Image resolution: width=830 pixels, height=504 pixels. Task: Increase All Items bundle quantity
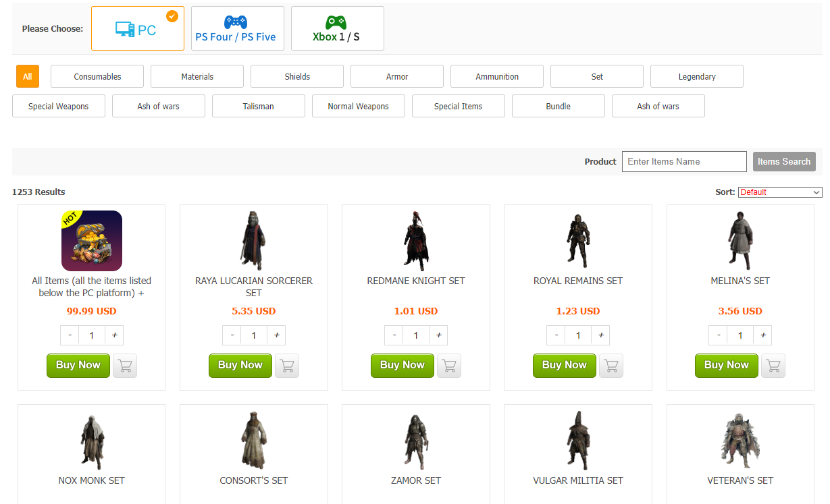[114, 335]
